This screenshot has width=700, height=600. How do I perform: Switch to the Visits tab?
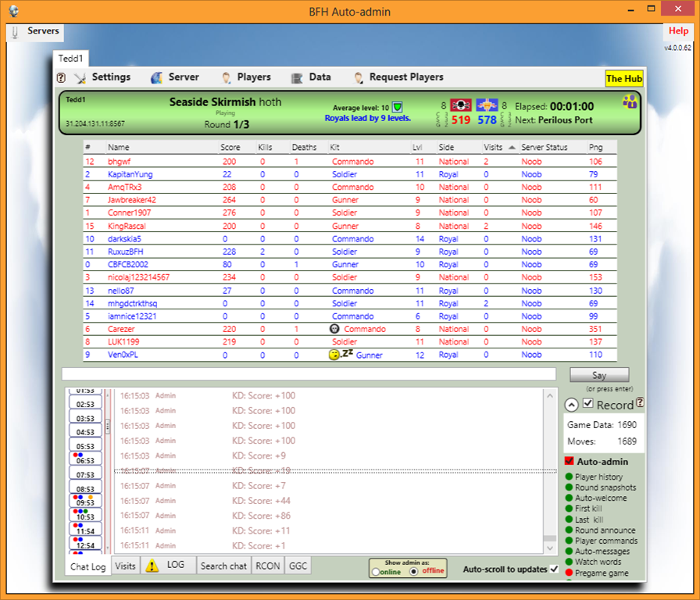[x=125, y=566]
